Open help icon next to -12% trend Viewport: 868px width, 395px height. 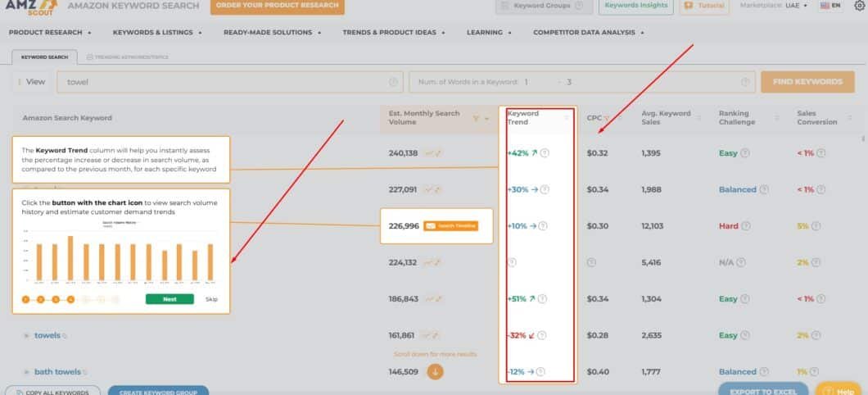coord(540,372)
